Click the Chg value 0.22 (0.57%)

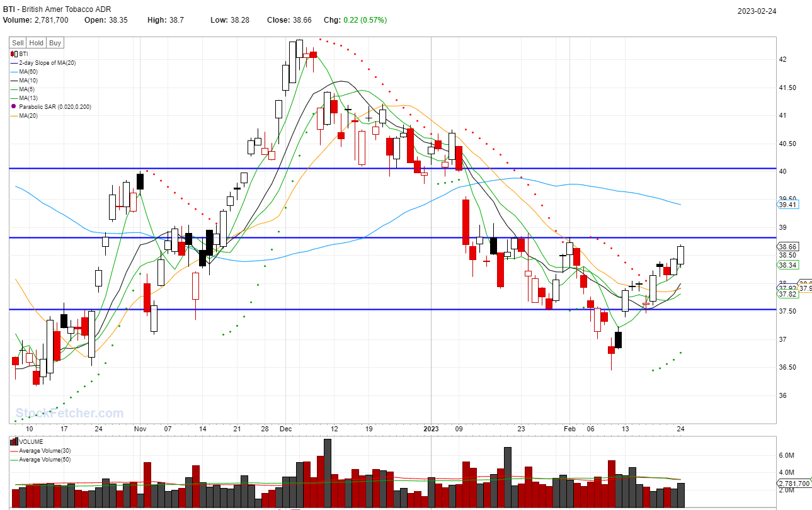[x=365, y=20]
